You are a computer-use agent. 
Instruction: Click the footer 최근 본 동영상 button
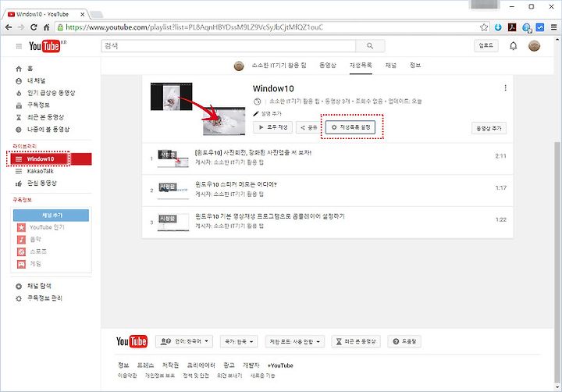coord(356,341)
